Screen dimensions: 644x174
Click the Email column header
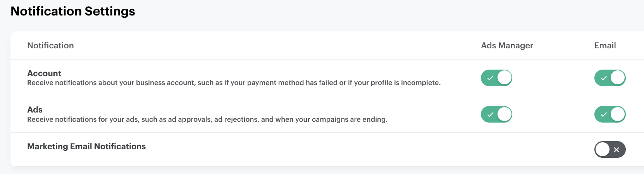click(x=605, y=46)
